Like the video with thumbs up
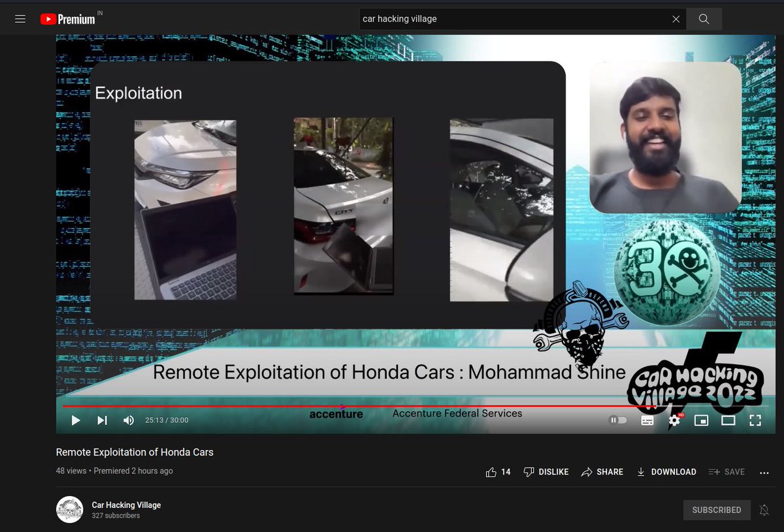The width and height of the screenshot is (784, 532). coord(498,472)
